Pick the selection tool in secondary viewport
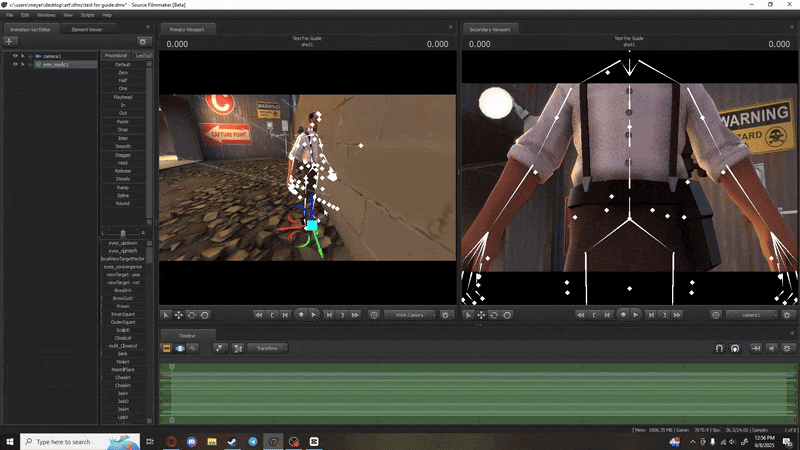 coord(468,315)
